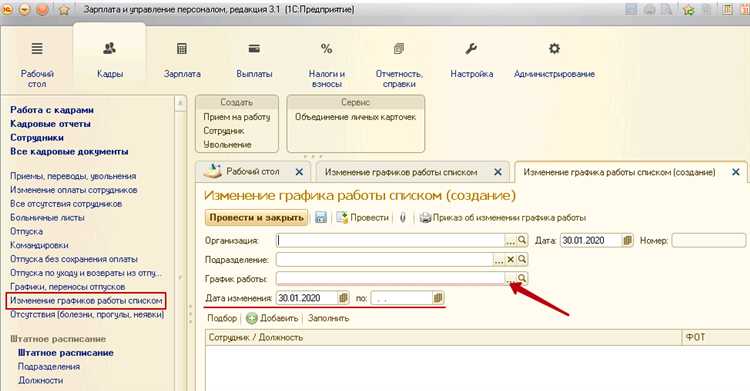This screenshot has height=391, width=750.
Task: Switch to Изменение графиков работы списком tab
Action: (401, 172)
